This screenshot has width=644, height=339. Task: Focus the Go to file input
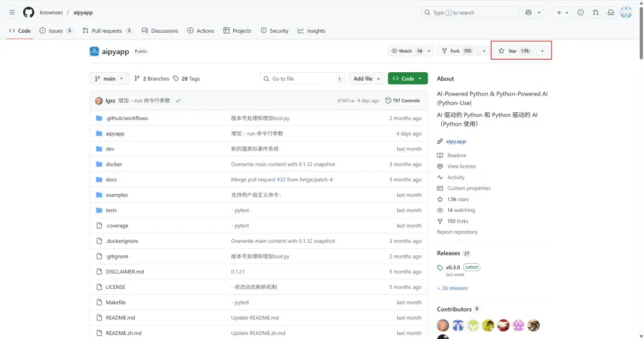303,79
